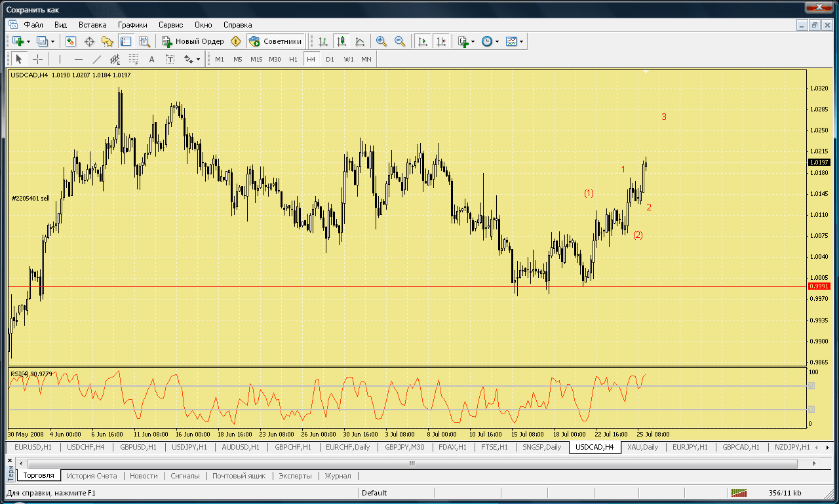Toggle the Terminal window button
Viewport: 839px width, 504px height.
(126, 41)
